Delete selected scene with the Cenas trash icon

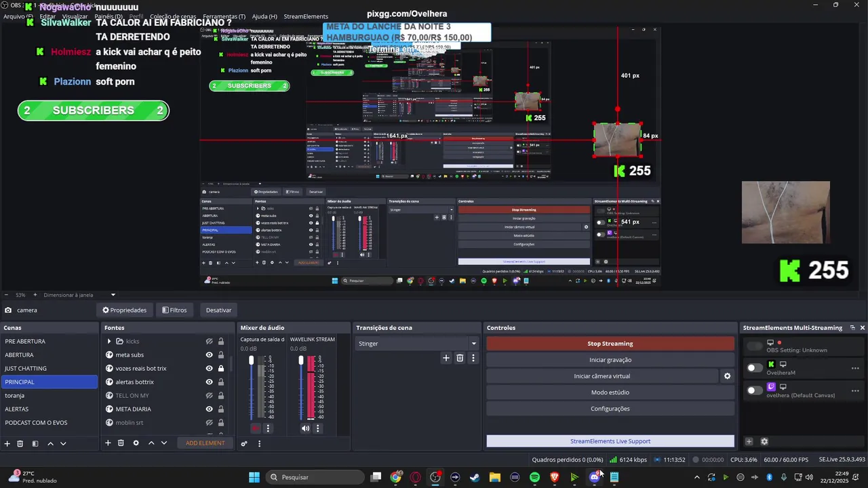20,443
